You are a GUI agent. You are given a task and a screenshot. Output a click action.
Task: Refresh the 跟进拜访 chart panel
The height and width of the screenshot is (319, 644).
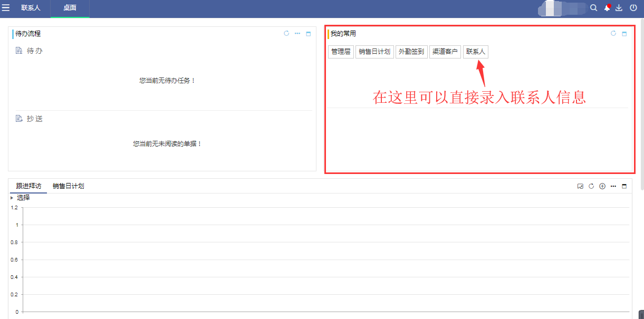(x=591, y=186)
